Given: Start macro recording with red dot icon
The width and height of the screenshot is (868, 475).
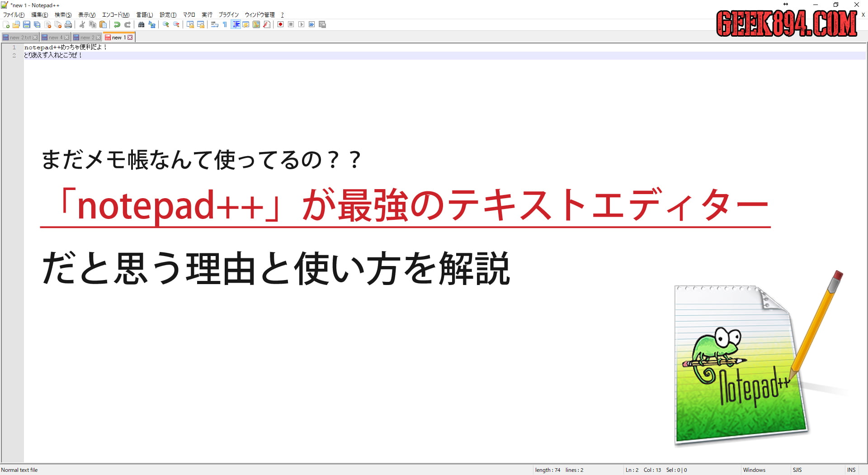Looking at the screenshot, I should pos(280,24).
